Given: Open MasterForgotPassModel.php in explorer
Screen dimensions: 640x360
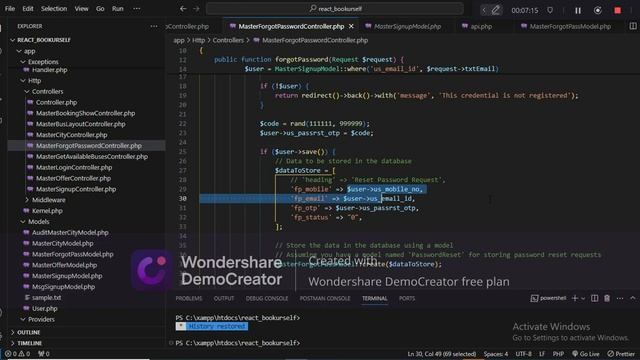Looking at the screenshot, I should pyautogui.click(x=73, y=254).
